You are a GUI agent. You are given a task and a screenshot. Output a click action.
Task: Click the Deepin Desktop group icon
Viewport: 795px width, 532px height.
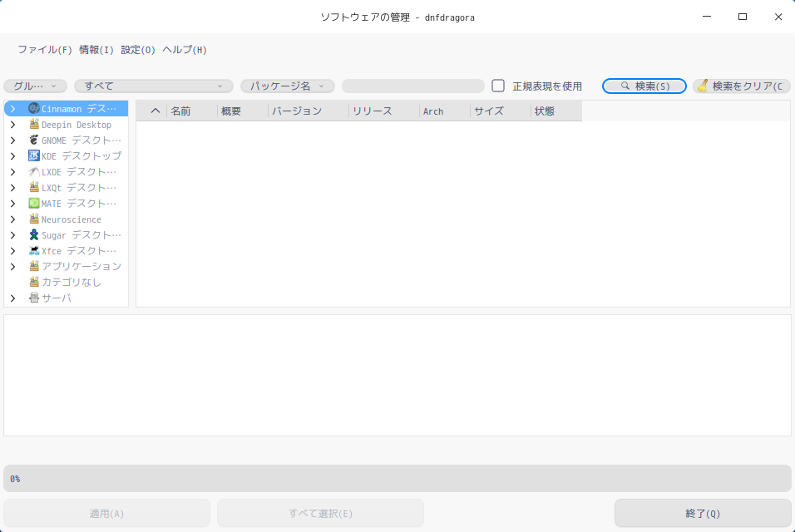point(34,124)
